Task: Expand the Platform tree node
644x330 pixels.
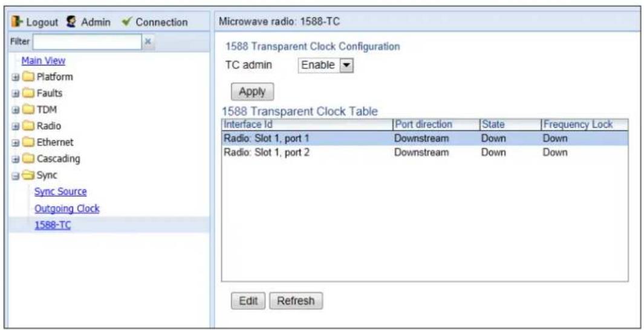Action: (16, 78)
